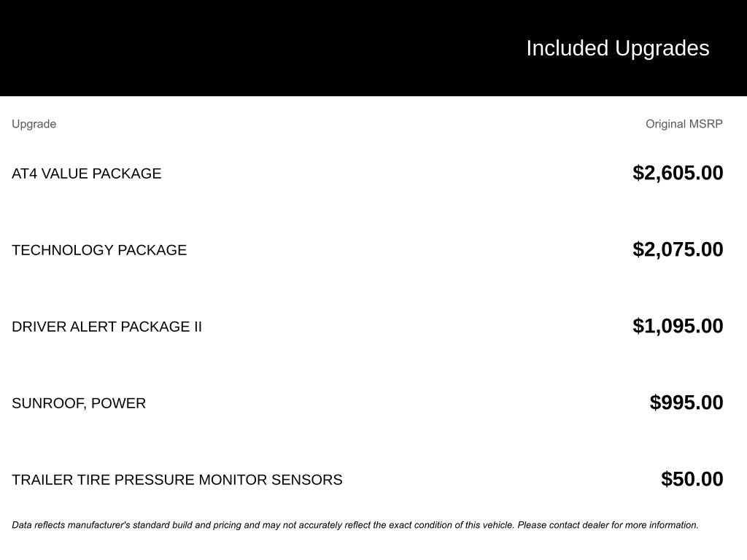Click the word 'SENSORS' in last row
Image resolution: width=747 pixels, height=560 pixels.
pyautogui.click(x=307, y=480)
